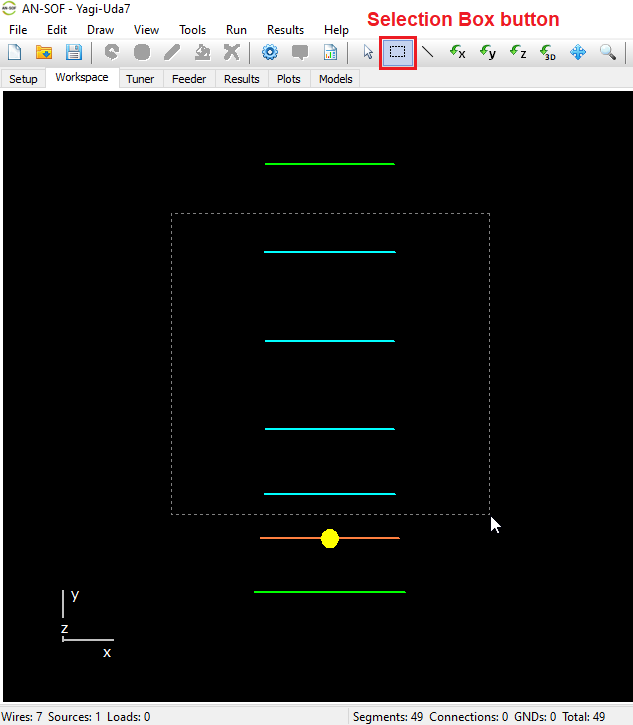Image resolution: width=633 pixels, height=725 pixels.
Task: Switch to the Plots tab
Action: (289, 79)
